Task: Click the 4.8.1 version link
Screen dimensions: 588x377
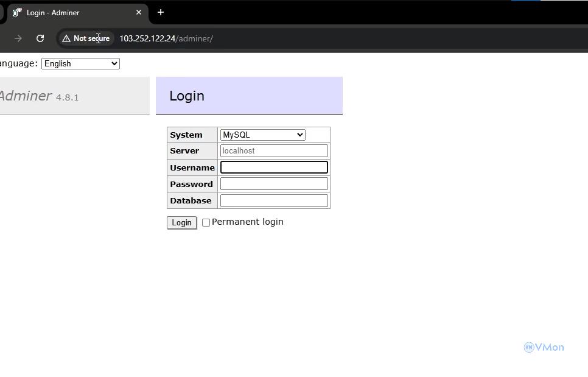Action: point(67,97)
